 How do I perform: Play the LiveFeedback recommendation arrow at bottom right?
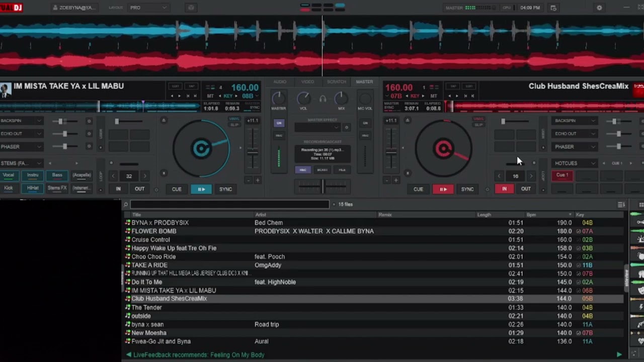pyautogui.click(x=619, y=354)
